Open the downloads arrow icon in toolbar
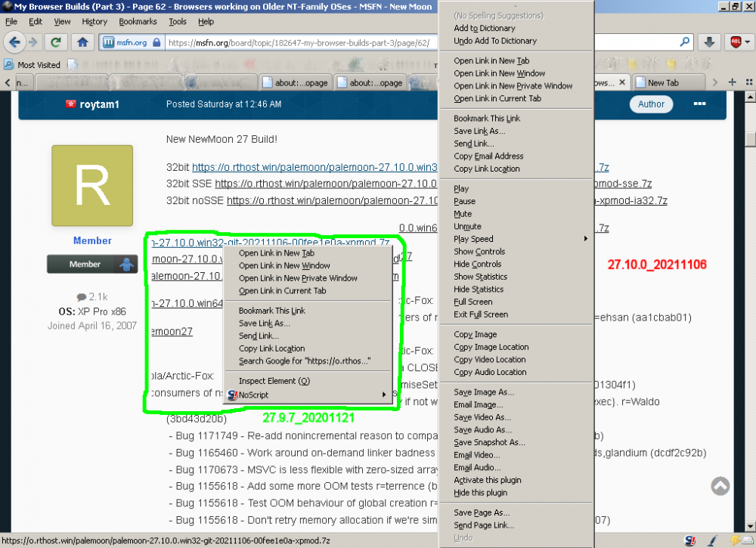 pyautogui.click(x=709, y=42)
